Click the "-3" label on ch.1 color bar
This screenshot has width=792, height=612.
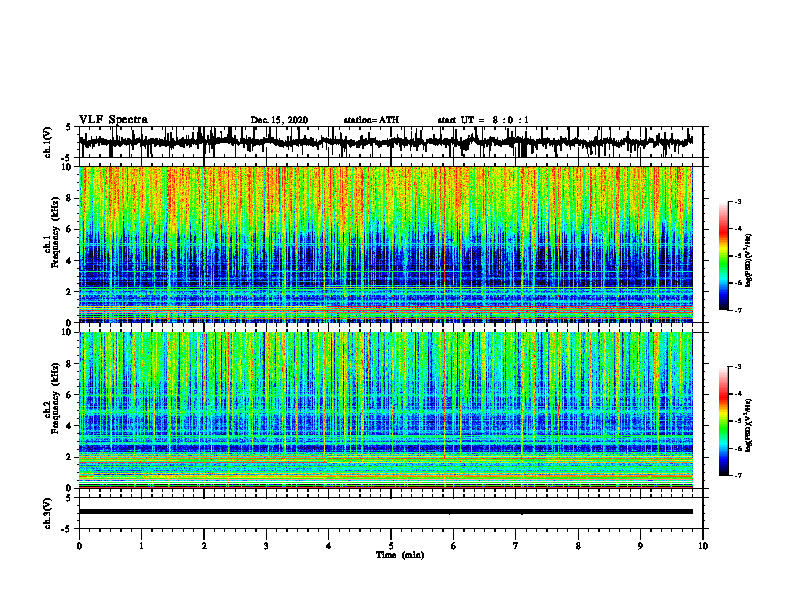click(x=738, y=202)
